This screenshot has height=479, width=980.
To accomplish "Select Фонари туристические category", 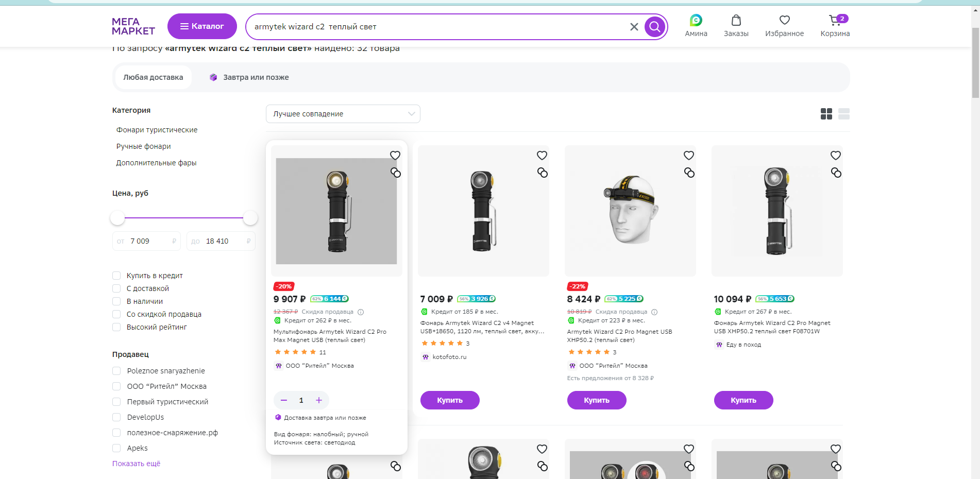I will pos(157,130).
